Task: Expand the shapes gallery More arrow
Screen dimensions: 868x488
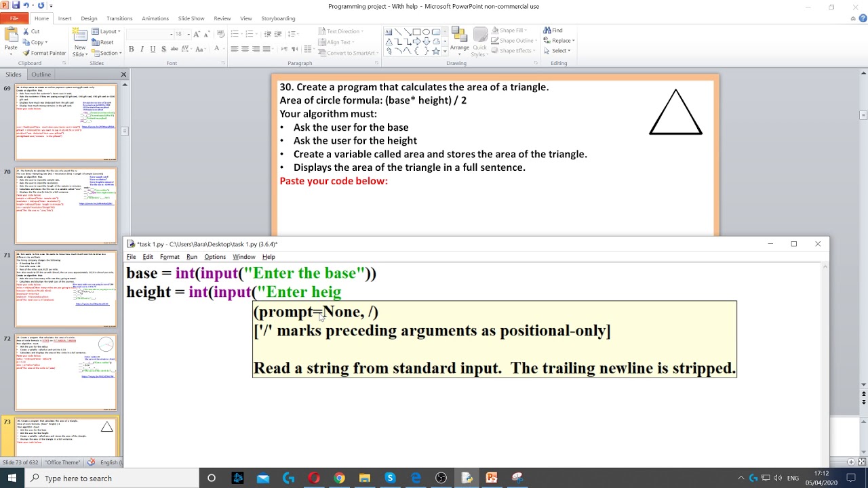Action: 444,52
